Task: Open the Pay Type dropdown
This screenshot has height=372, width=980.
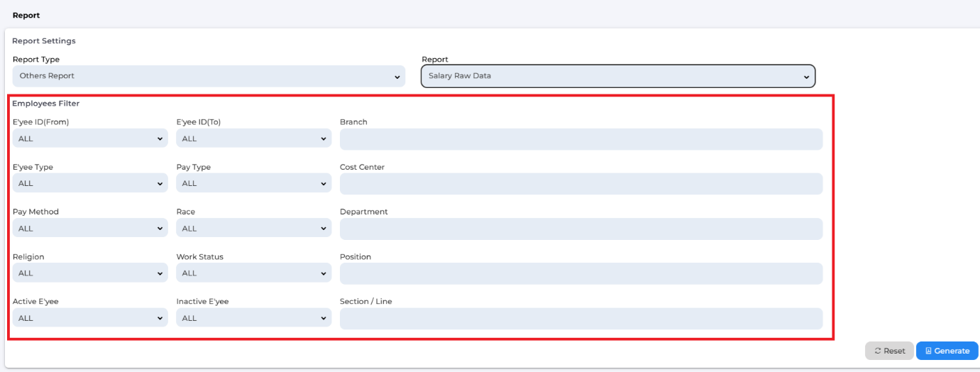Action: [253, 183]
